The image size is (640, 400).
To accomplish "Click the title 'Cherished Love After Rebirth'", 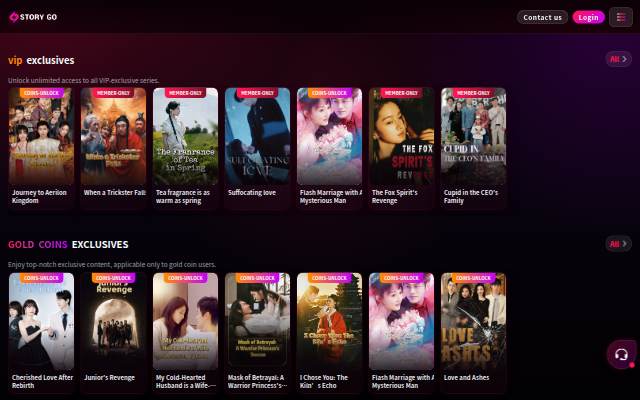I will [x=42, y=381].
